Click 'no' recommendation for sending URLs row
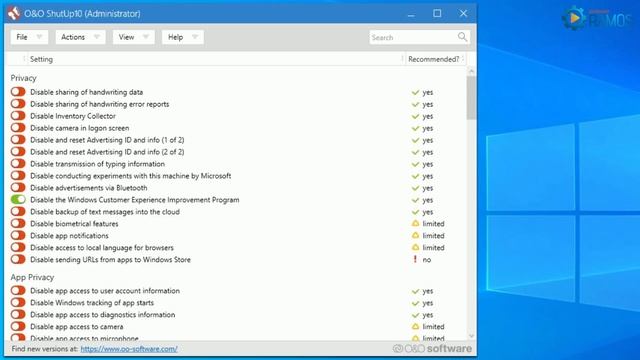 click(x=427, y=260)
